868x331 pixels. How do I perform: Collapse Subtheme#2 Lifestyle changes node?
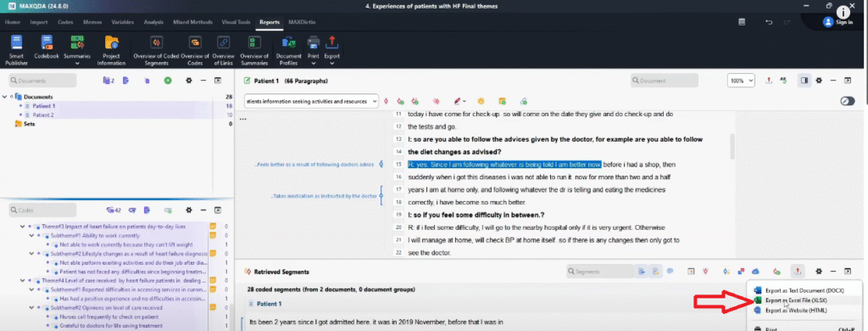click(31, 254)
